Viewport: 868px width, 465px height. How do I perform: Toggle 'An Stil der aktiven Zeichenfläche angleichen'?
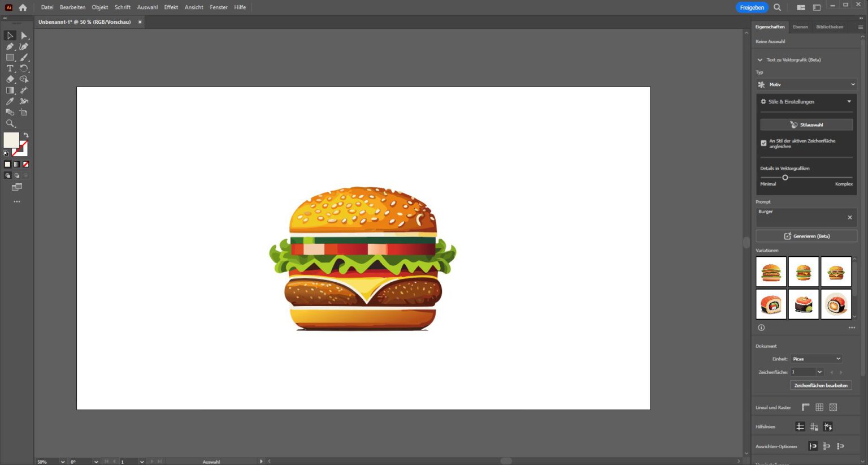(x=763, y=143)
